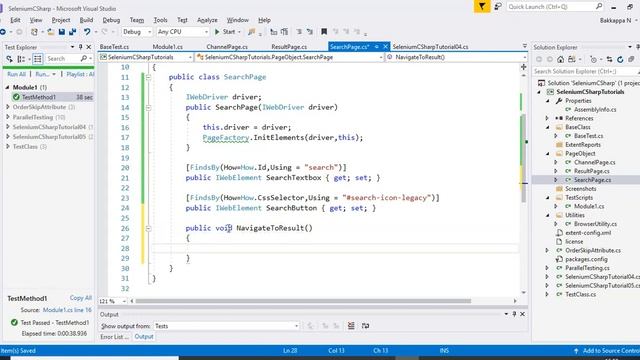Expand the References node in Solution Explorer
The image size is (640, 360).
(548, 118)
